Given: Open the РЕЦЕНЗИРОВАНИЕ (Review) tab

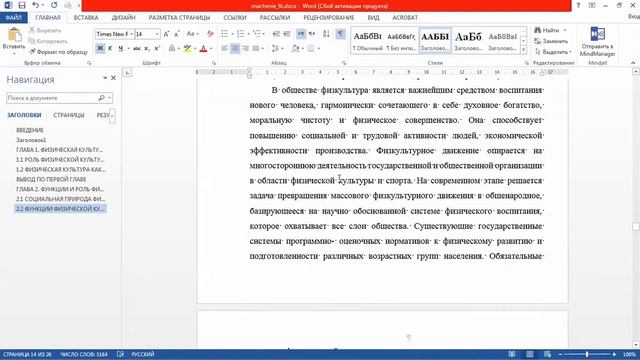Looking at the screenshot, I should pos(329,18).
